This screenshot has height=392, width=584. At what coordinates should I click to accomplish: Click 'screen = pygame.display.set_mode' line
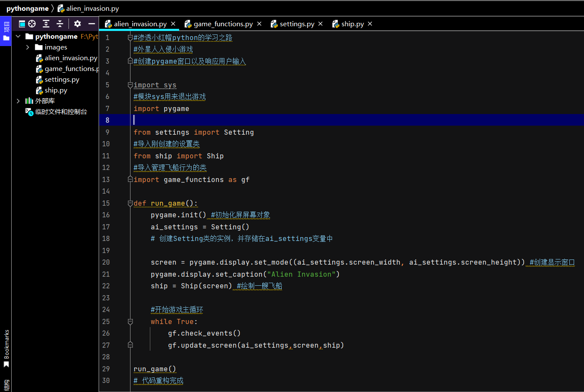click(338, 262)
